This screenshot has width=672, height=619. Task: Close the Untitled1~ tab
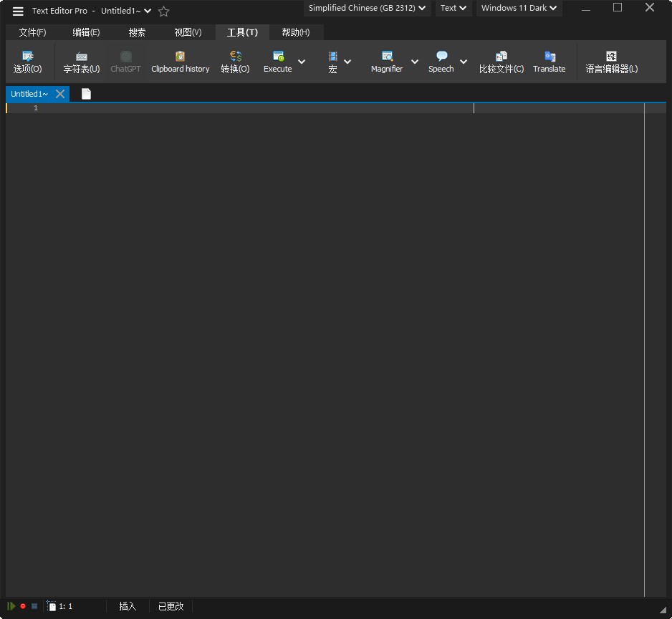click(60, 94)
